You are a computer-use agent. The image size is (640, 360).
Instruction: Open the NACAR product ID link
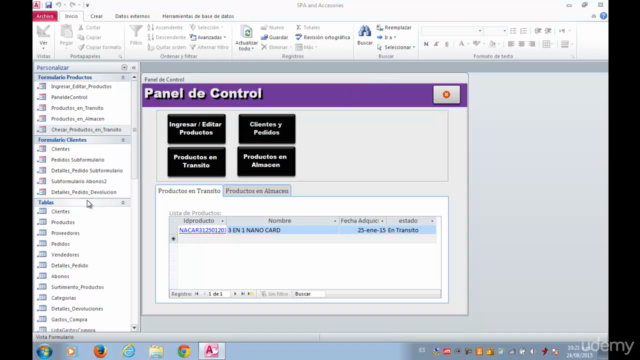click(x=202, y=230)
